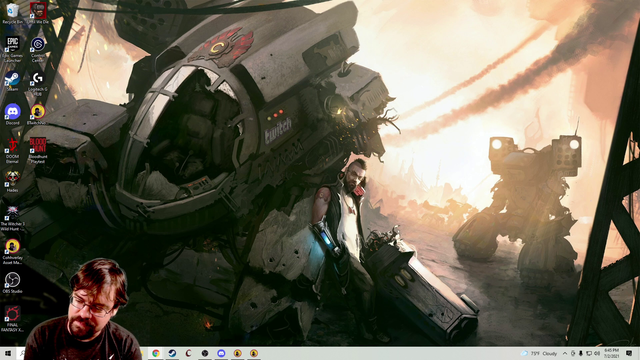Screen dimensions: 640x360
Task: Select the Steam desktop shortcut
Action: (x=12, y=81)
